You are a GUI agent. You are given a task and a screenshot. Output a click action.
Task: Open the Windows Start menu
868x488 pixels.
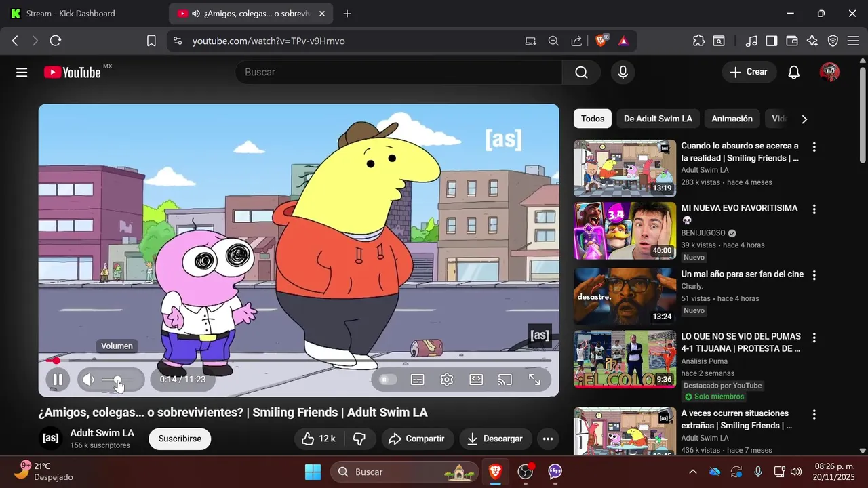tap(313, 472)
